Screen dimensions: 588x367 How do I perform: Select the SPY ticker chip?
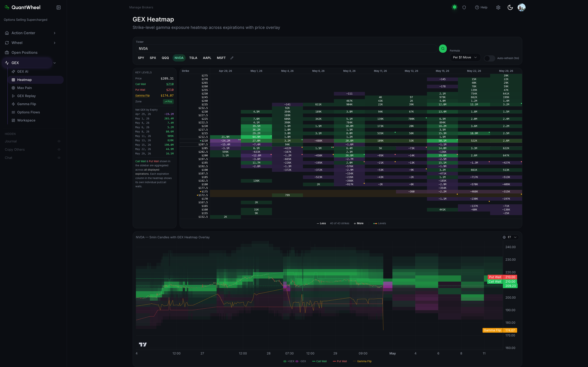[141, 58]
